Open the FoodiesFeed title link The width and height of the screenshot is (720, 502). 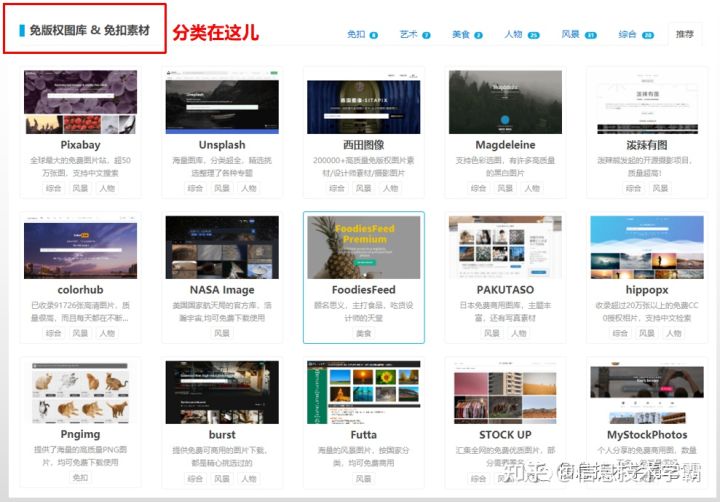[364, 290]
